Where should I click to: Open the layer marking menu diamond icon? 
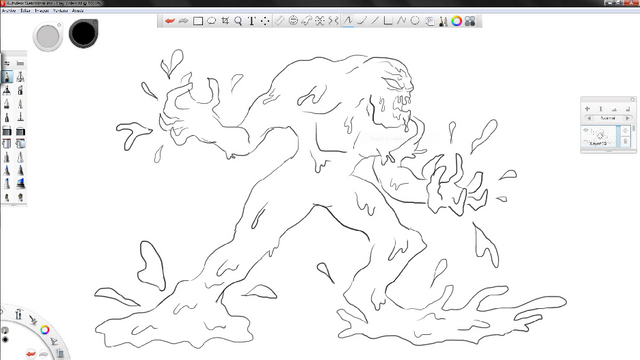(626, 131)
